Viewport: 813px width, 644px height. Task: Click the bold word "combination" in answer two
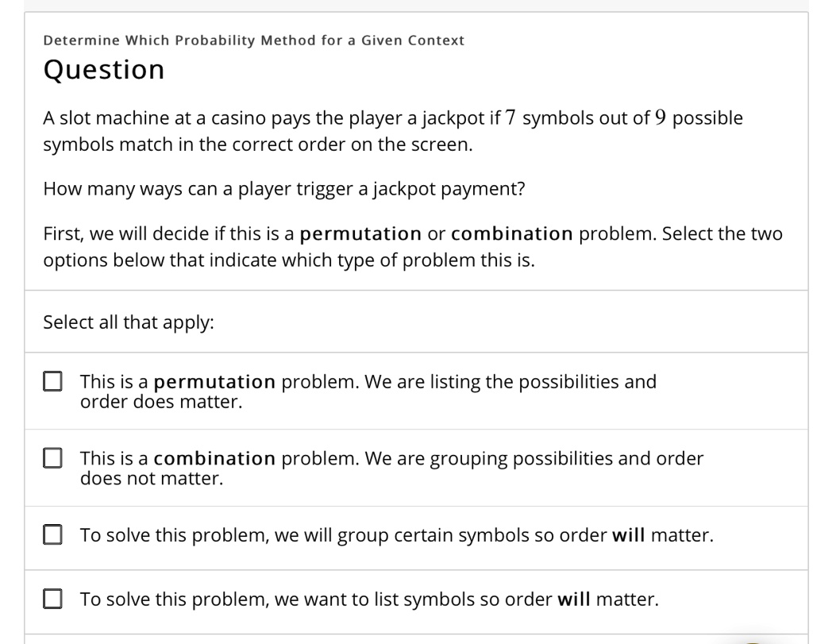point(213,458)
